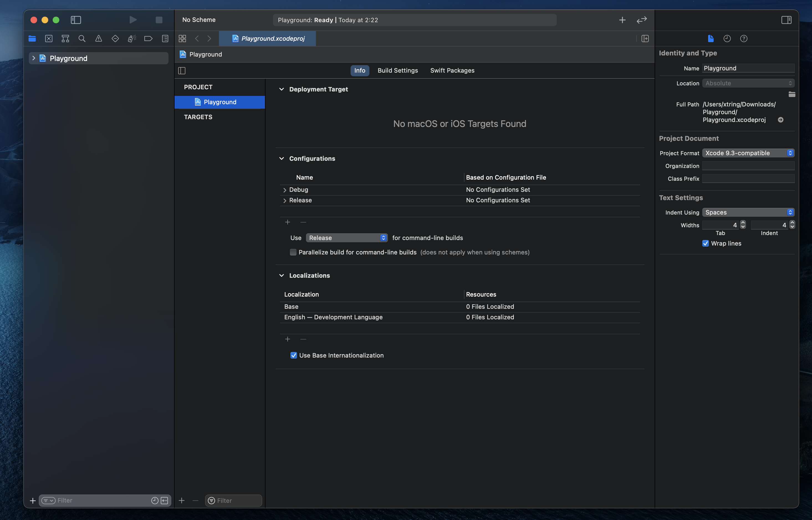Expand the Debug configuration row
The height and width of the screenshot is (520, 812).
point(285,190)
